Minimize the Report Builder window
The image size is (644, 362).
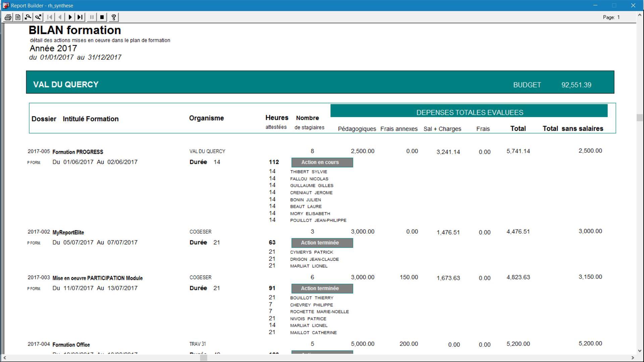(x=595, y=5)
